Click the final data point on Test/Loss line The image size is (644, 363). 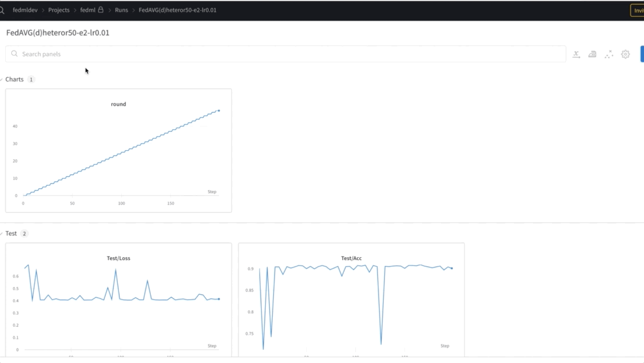(219, 299)
